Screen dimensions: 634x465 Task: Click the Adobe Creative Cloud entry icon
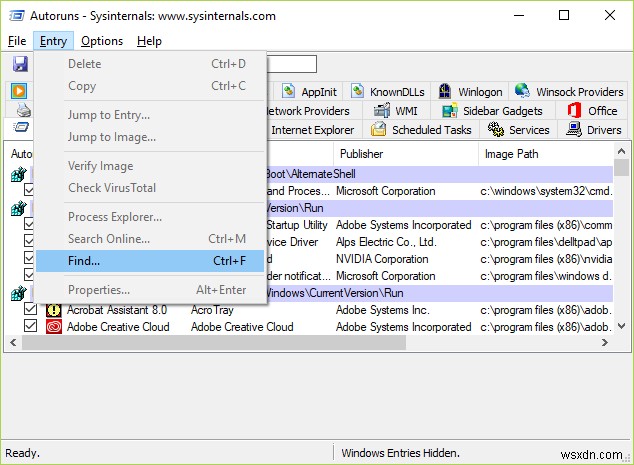tap(53, 326)
